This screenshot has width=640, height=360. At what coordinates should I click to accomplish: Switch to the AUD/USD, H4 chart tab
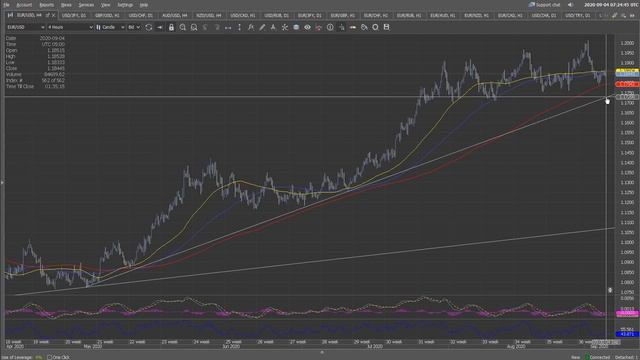175,16
